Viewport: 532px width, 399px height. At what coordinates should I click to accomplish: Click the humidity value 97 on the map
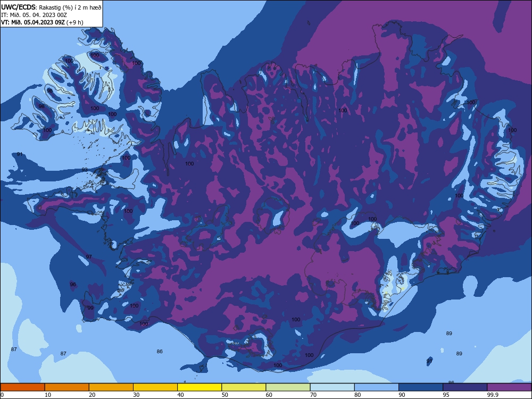point(88,257)
